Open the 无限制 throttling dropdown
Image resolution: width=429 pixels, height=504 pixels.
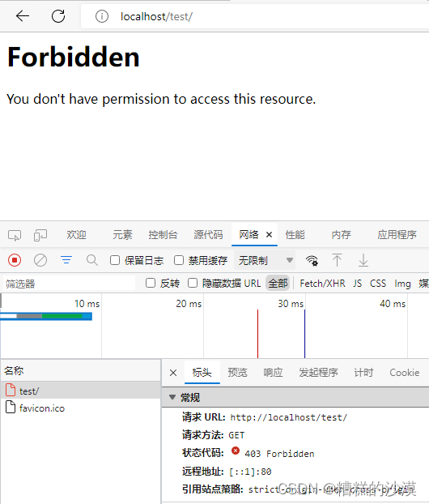click(x=265, y=260)
